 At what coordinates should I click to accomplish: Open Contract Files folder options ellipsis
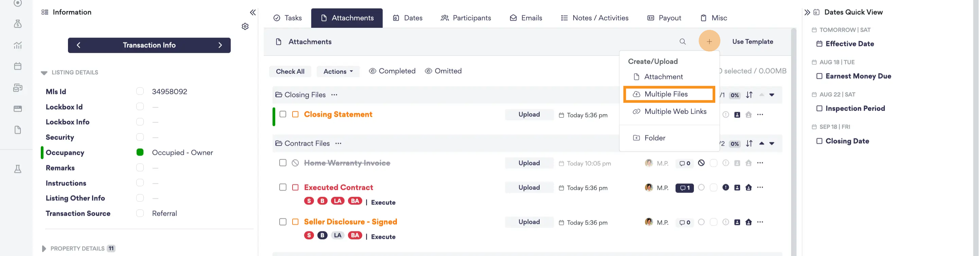[x=338, y=143]
